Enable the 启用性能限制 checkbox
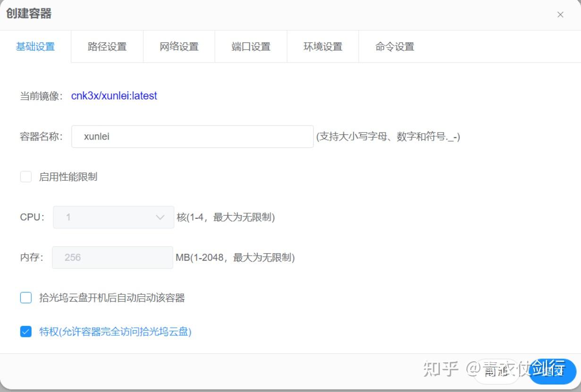Image resolution: width=581 pixels, height=392 pixels. coord(26,176)
